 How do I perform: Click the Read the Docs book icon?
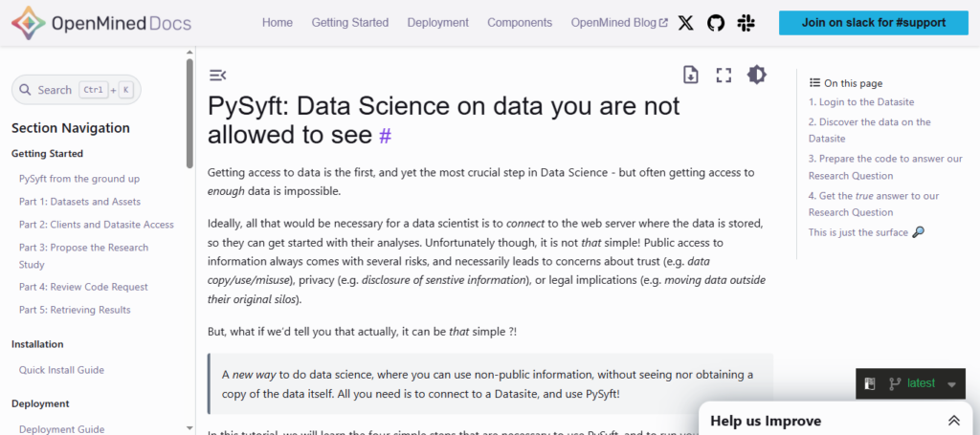pos(870,383)
